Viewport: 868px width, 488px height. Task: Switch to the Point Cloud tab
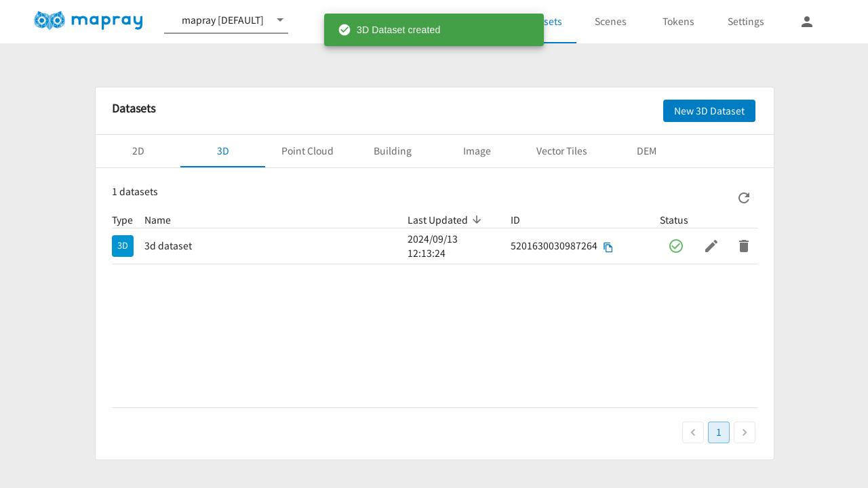[307, 151]
